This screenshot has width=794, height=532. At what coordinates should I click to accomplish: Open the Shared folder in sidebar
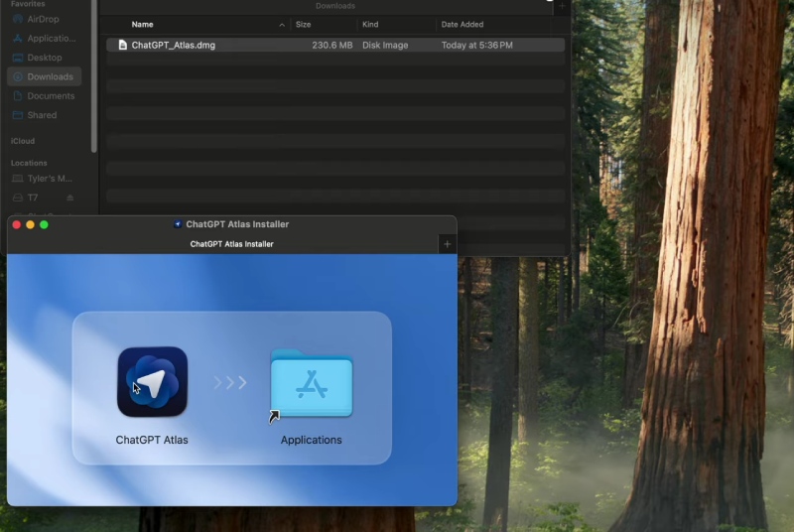42,115
